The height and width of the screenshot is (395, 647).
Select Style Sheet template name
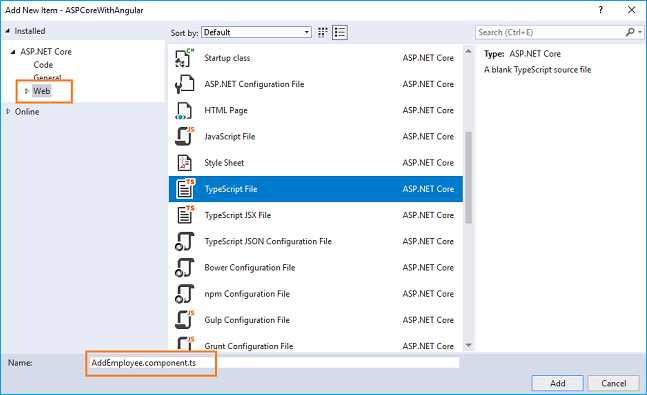tap(224, 163)
